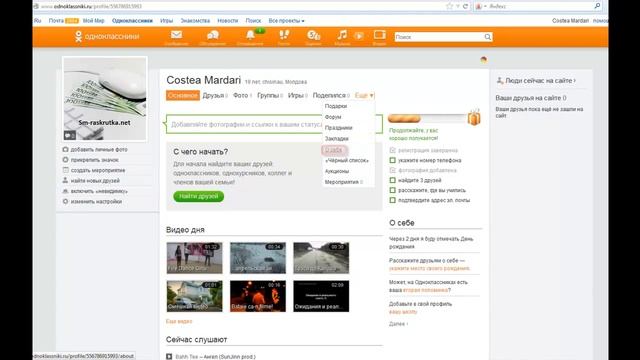Click вторая половинка link
This screenshot has height=360, width=640.
[425, 290]
